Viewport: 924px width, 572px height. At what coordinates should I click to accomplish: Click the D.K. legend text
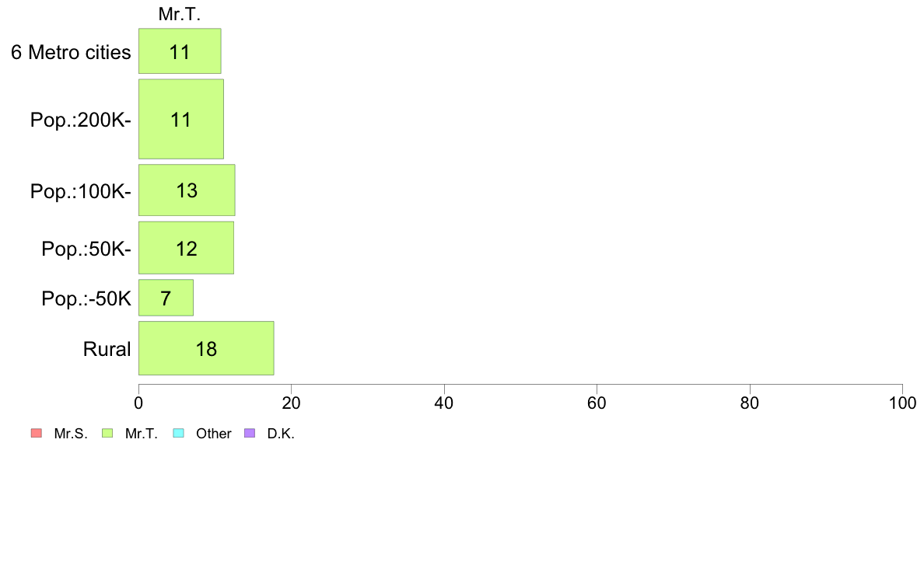(x=281, y=434)
